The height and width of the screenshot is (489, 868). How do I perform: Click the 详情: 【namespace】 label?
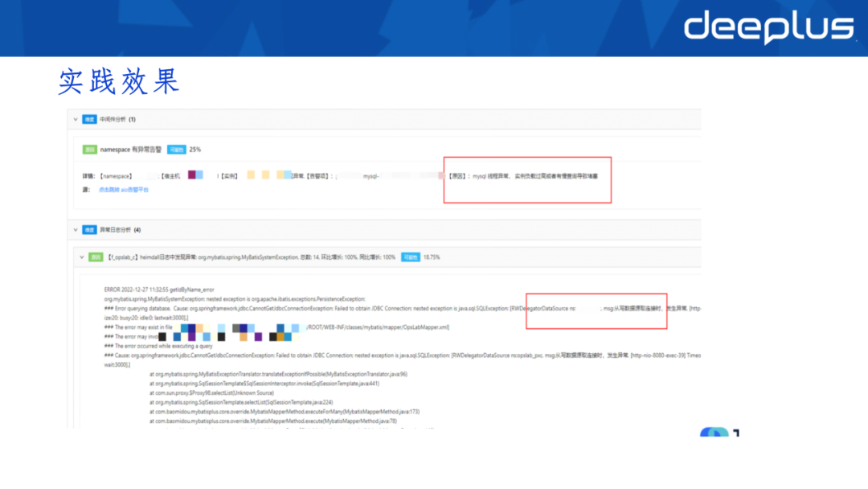108,176
